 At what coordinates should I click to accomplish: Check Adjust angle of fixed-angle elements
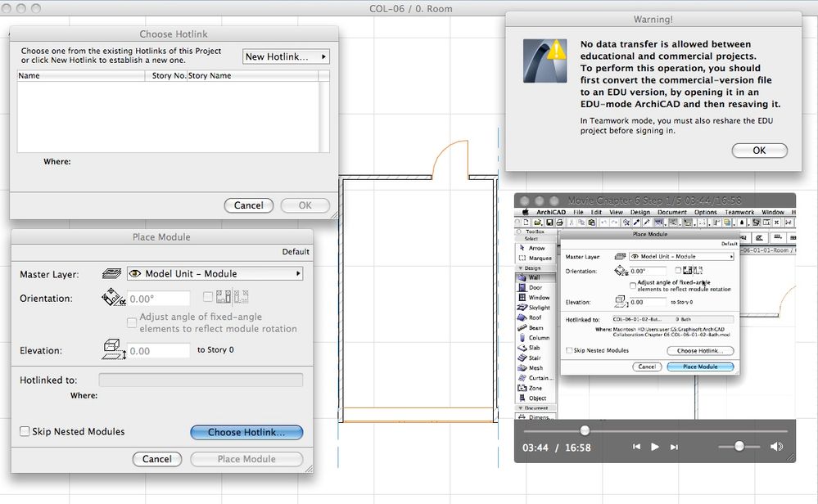(x=132, y=322)
